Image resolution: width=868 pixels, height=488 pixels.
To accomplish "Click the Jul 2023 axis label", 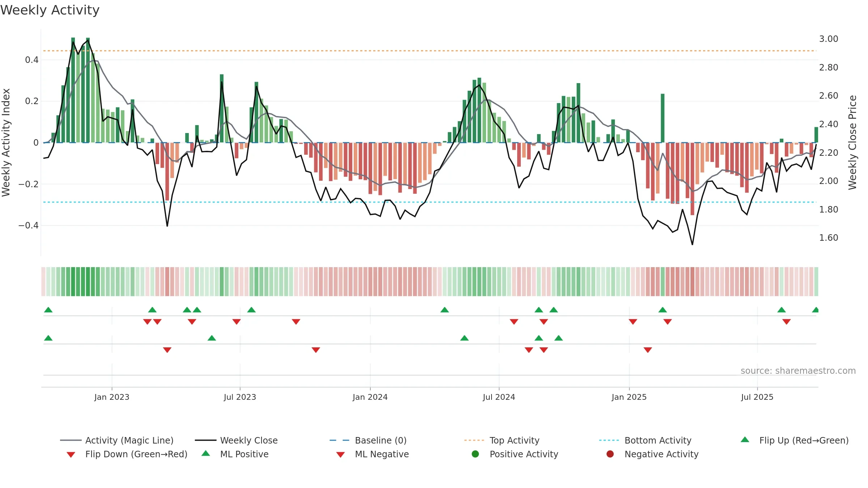I will [x=240, y=397].
